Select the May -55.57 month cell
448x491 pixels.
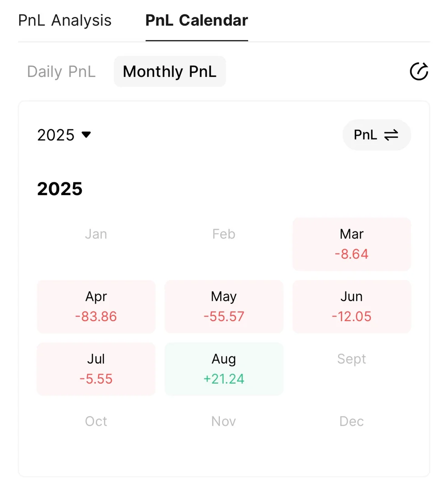(224, 306)
